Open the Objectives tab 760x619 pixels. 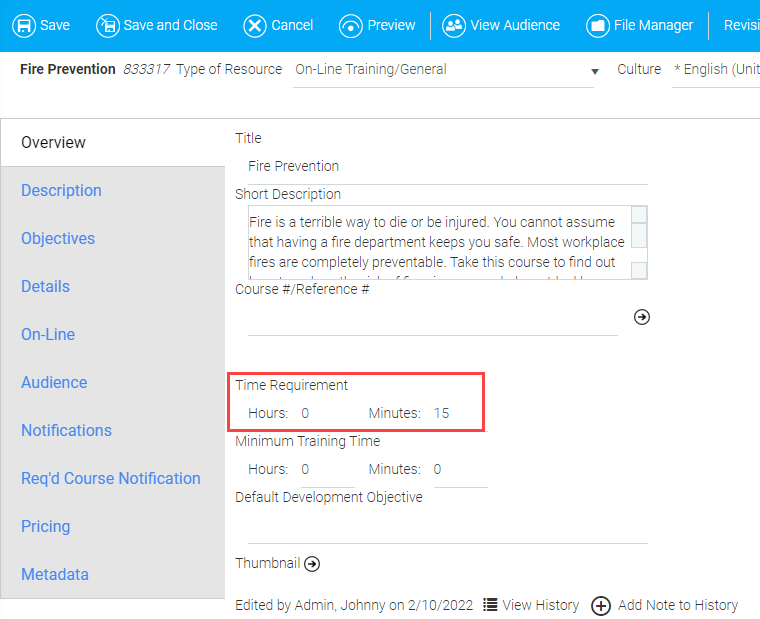click(58, 238)
